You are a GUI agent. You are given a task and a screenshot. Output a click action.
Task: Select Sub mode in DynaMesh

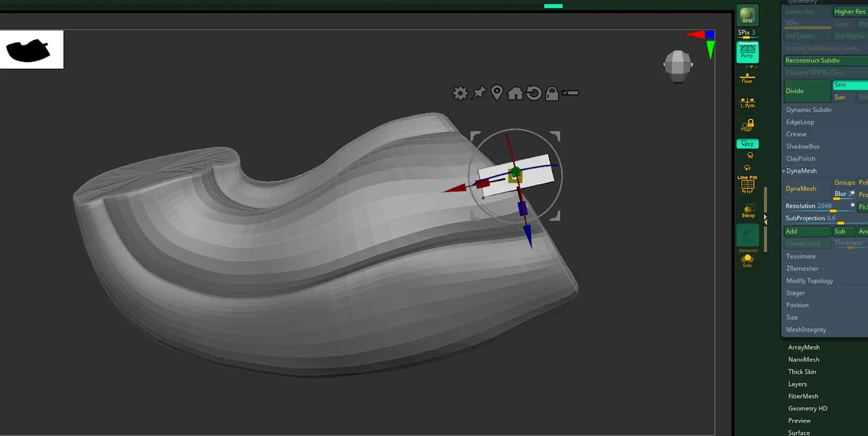coord(844,231)
